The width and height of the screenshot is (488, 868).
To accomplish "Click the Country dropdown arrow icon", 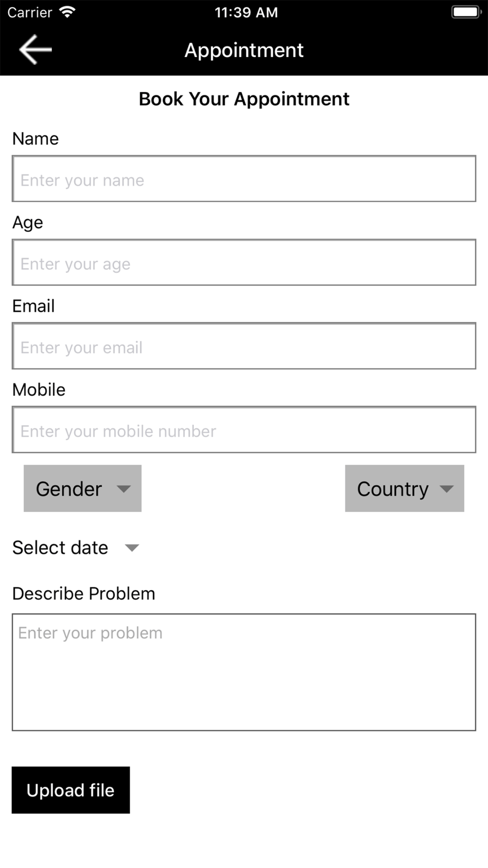I will tap(447, 489).
